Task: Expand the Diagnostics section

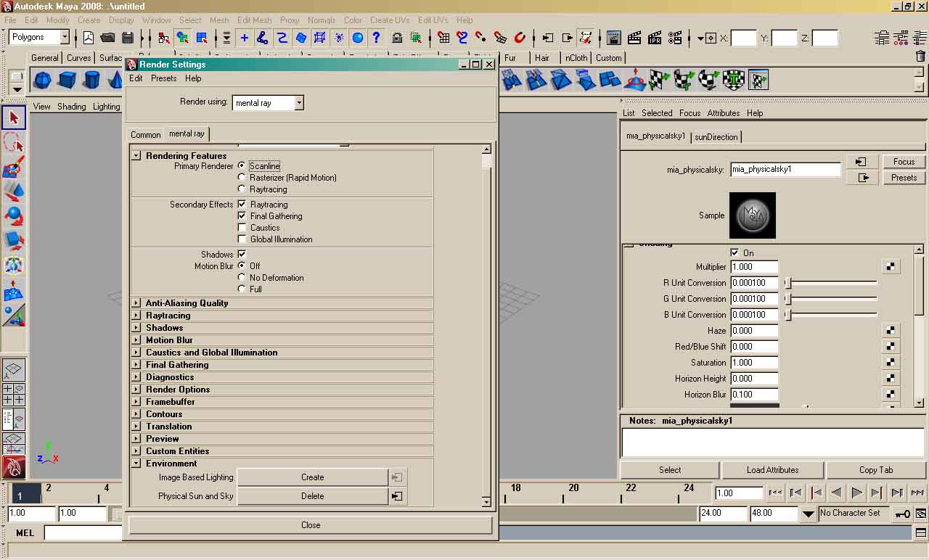Action: click(x=136, y=377)
